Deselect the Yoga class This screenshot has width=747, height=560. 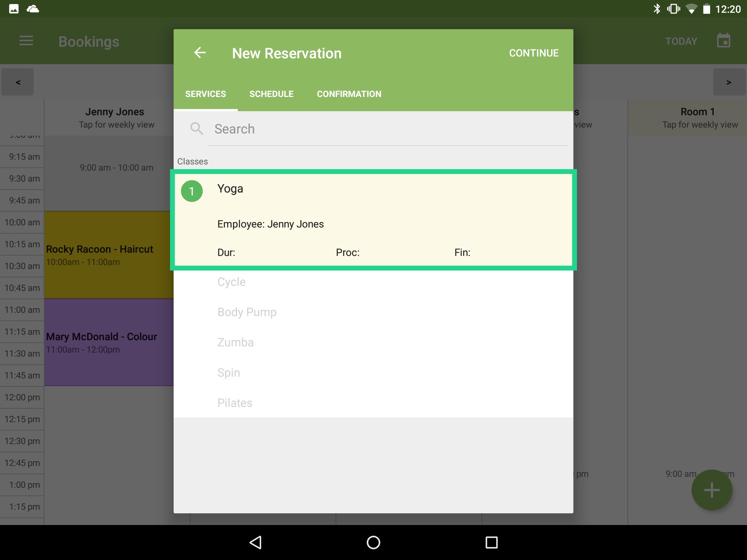[x=373, y=219]
